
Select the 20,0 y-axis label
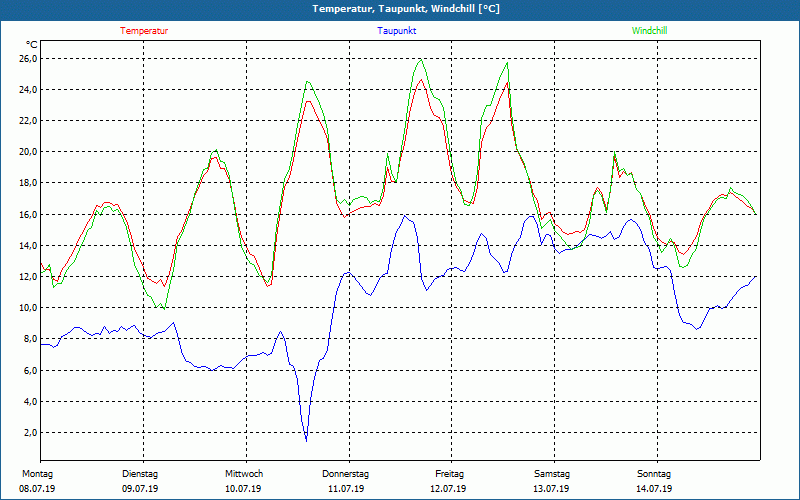[28, 152]
